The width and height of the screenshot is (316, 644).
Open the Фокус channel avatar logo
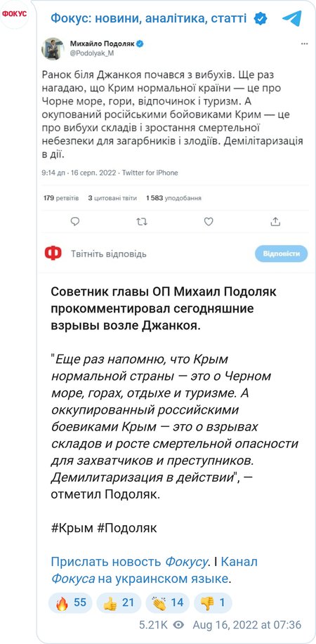(x=14, y=14)
